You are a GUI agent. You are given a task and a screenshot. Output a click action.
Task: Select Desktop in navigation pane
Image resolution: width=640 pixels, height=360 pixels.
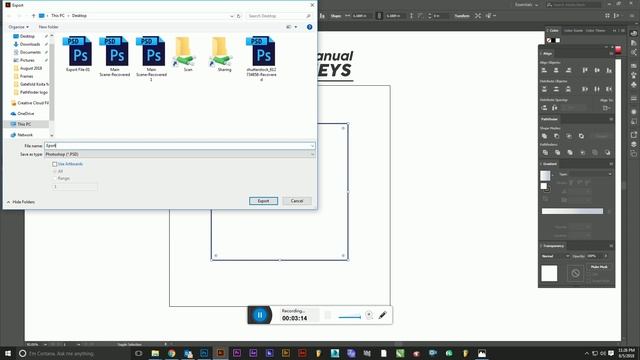(x=27, y=36)
